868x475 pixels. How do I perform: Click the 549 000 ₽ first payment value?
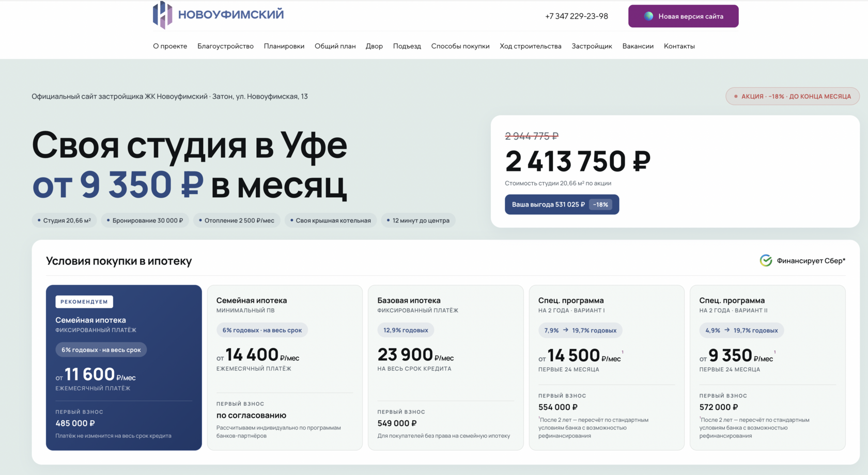tap(397, 423)
